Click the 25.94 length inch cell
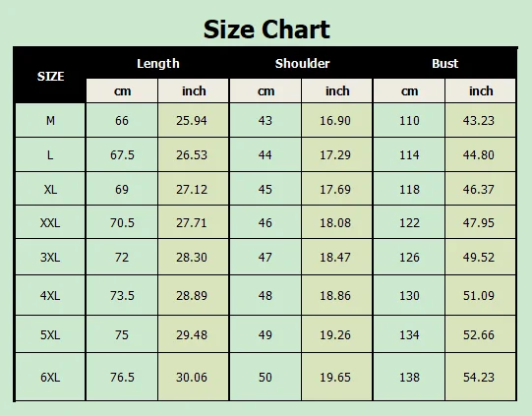Screen dimensions: 532x416 [193, 120]
